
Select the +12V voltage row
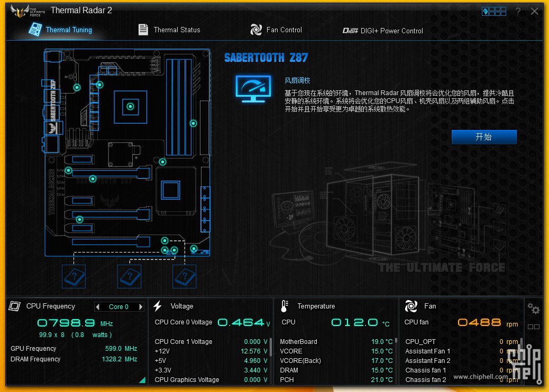[x=211, y=351]
